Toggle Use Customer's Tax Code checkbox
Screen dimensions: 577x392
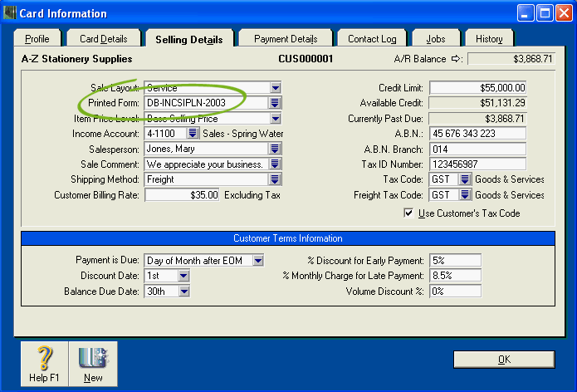[x=408, y=213]
